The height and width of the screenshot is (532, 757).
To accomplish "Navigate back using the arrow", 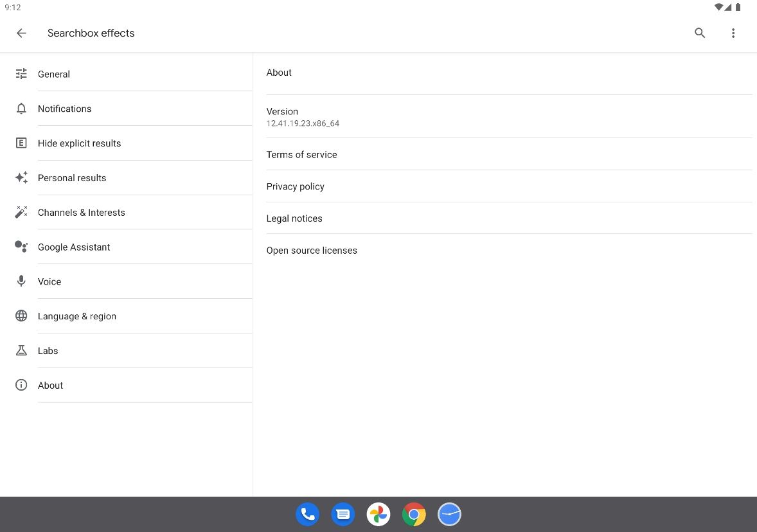I will click(21, 33).
